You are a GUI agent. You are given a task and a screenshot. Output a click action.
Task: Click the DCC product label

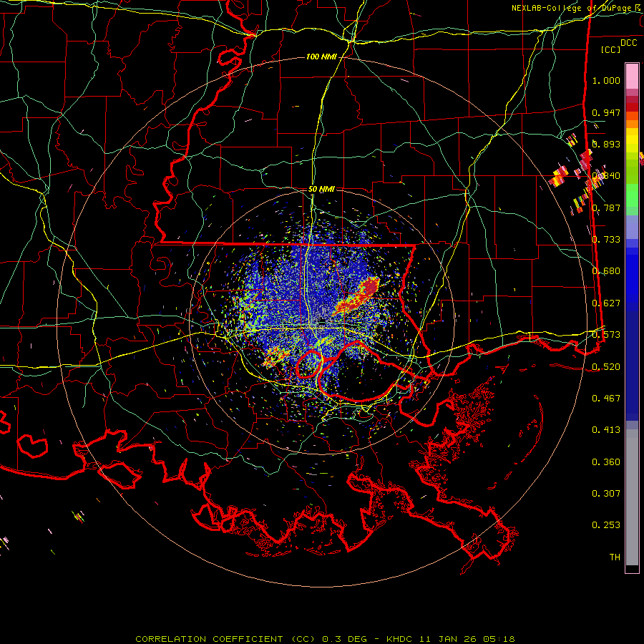click(629, 43)
